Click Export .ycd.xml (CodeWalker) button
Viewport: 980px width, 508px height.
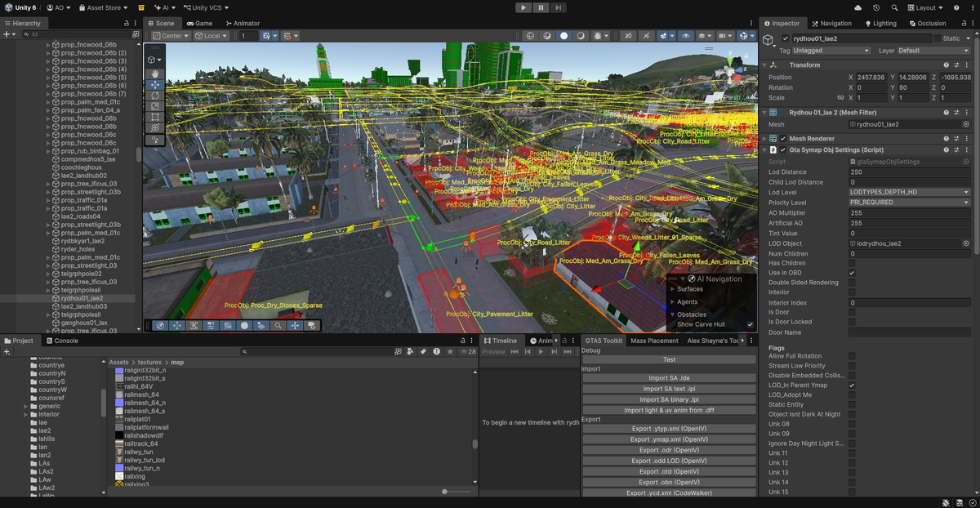(x=669, y=492)
